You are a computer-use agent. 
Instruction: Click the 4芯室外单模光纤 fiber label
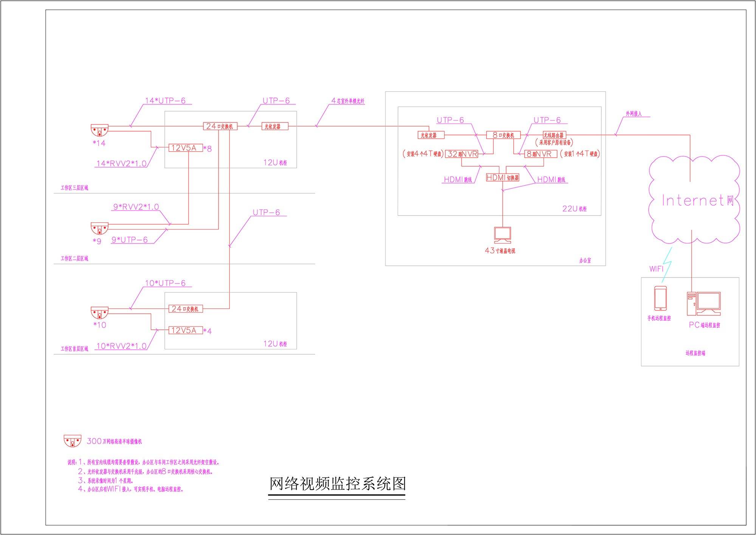point(348,101)
